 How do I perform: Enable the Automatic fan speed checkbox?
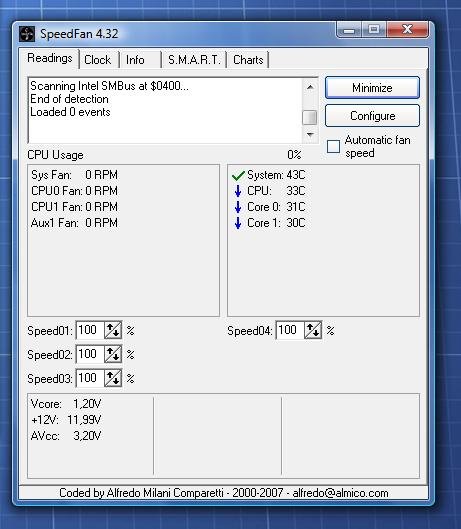coord(333,146)
